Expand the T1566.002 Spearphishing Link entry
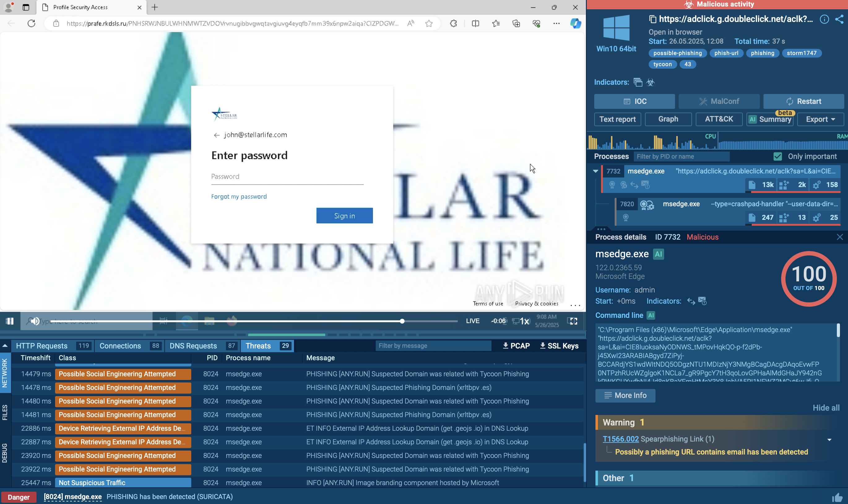 click(x=829, y=439)
